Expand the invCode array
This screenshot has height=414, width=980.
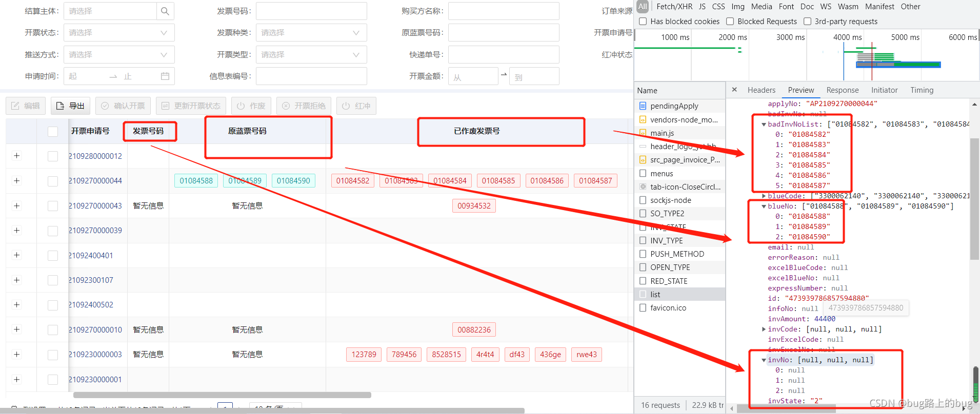764,329
